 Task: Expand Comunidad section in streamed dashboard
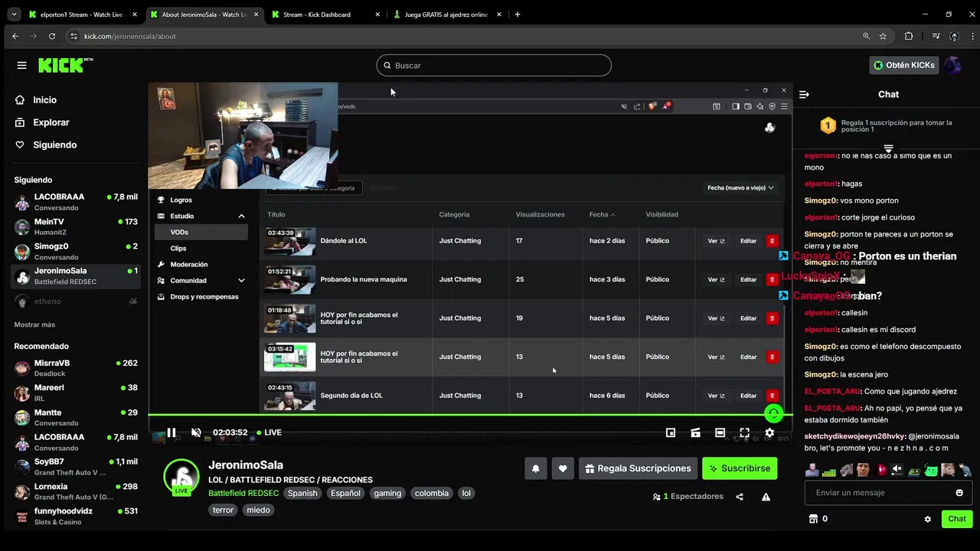click(241, 281)
